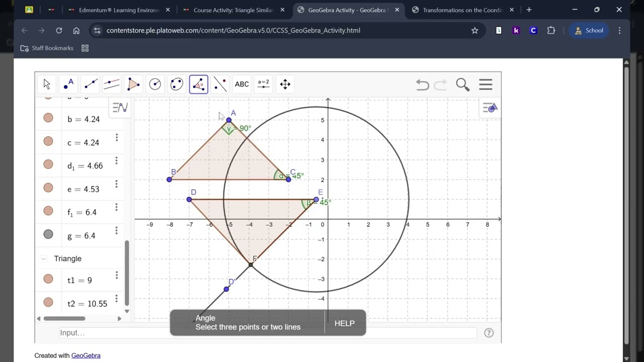Click the purple k extension icon
Viewport: 644px width, 362px height.
pyautogui.click(x=516, y=30)
